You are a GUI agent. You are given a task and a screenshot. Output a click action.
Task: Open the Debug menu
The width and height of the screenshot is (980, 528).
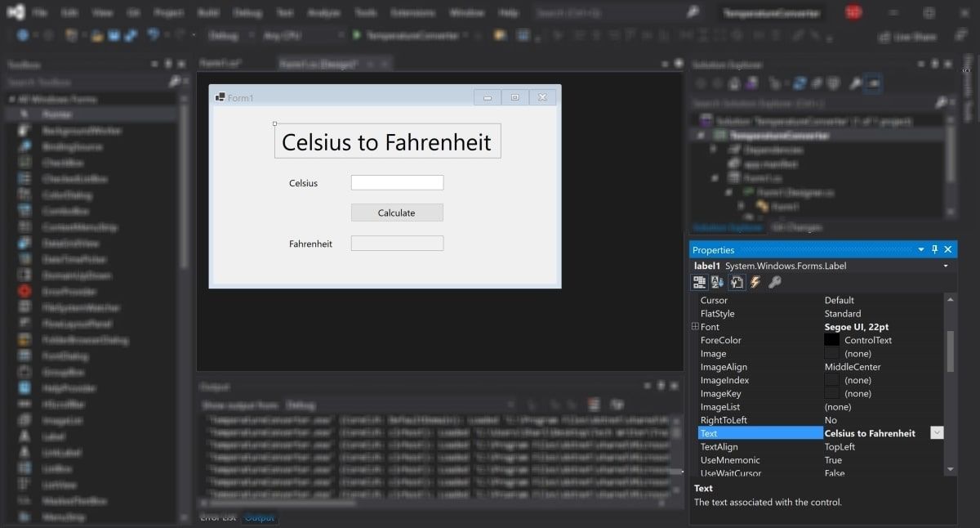click(247, 11)
